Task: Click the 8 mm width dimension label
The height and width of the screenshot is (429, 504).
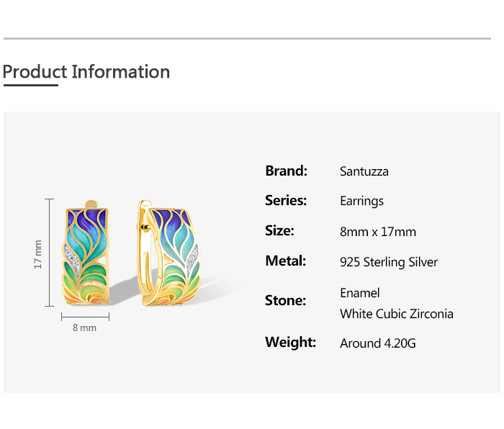Action: [x=84, y=328]
